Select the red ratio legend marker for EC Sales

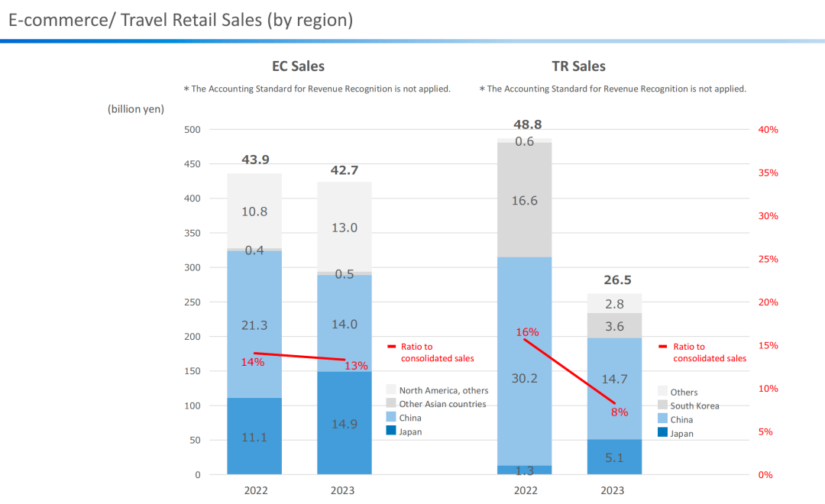click(392, 347)
